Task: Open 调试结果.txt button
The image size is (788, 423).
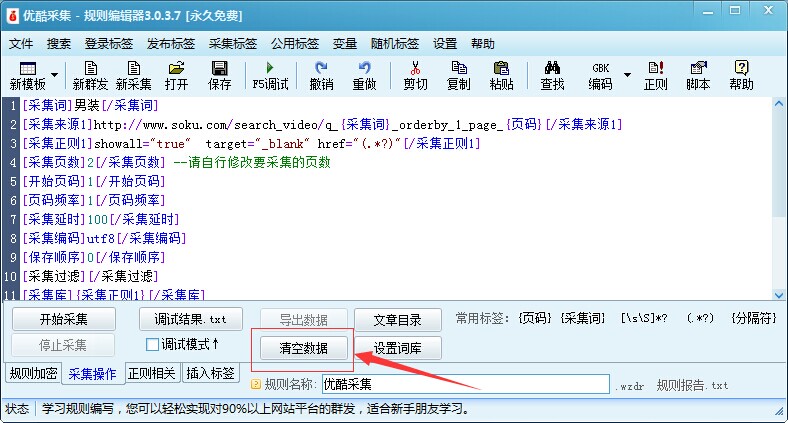Action: pyautogui.click(x=191, y=320)
